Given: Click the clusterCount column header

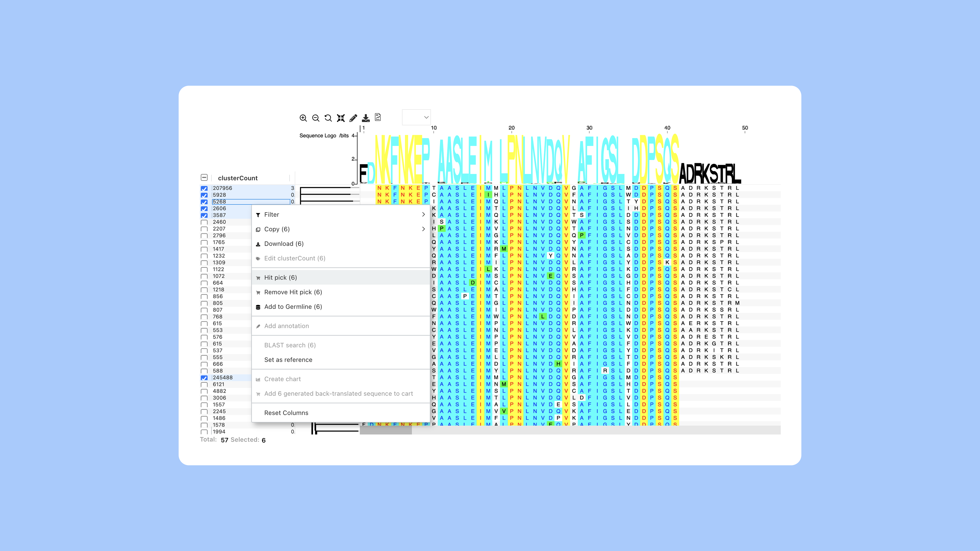Looking at the screenshot, I should 238,178.
